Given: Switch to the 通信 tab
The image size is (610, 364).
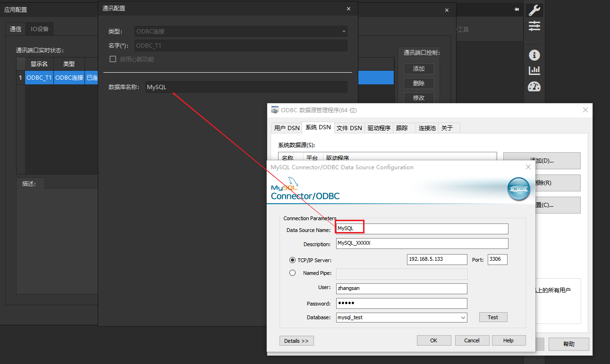Looking at the screenshot, I should (x=16, y=29).
